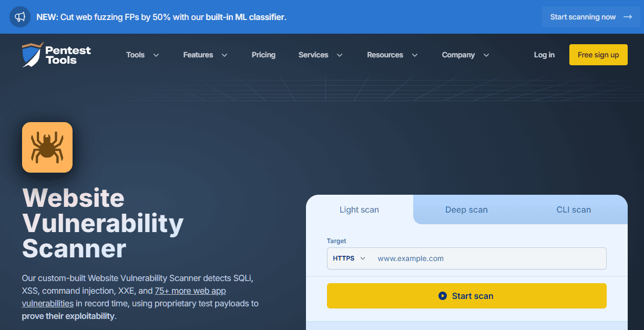Image resolution: width=644 pixels, height=330 pixels.
Task: Select the Light scan tab
Action: [359, 209]
